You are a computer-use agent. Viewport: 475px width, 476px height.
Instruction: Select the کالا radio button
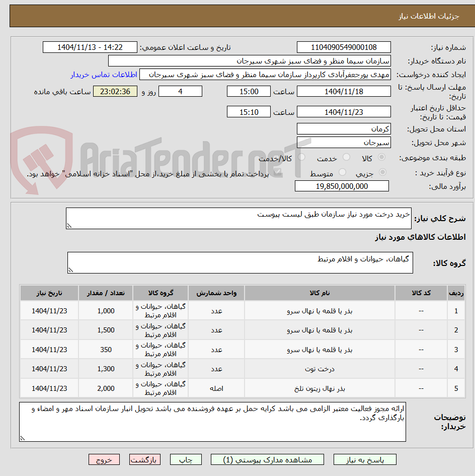[x=381, y=157]
